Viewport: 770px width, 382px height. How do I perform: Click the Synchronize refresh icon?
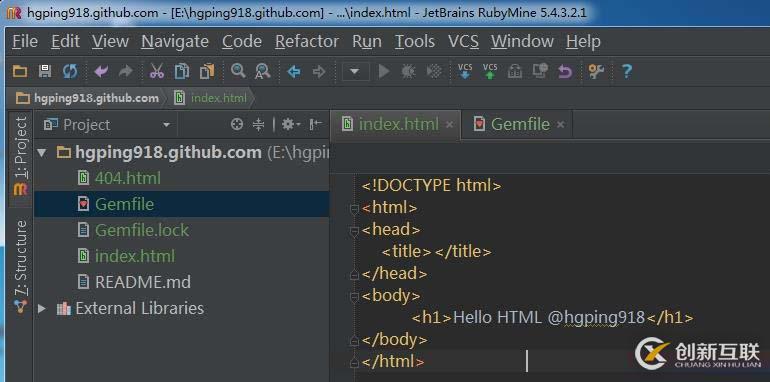[70, 72]
